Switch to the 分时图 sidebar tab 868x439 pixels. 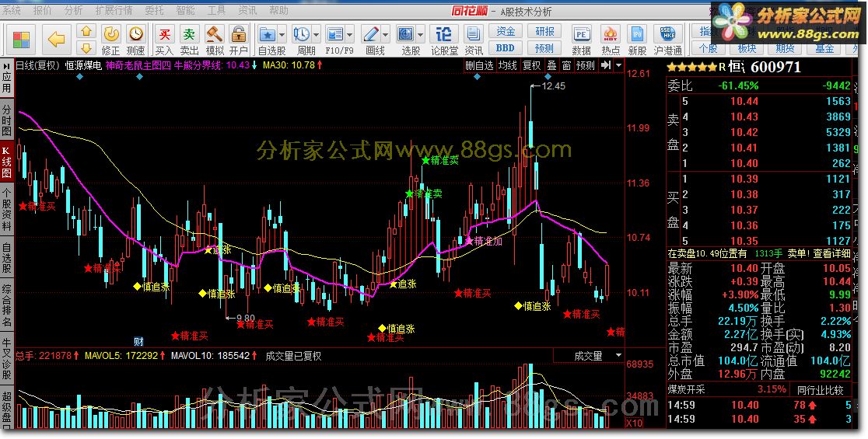click(7, 120)
